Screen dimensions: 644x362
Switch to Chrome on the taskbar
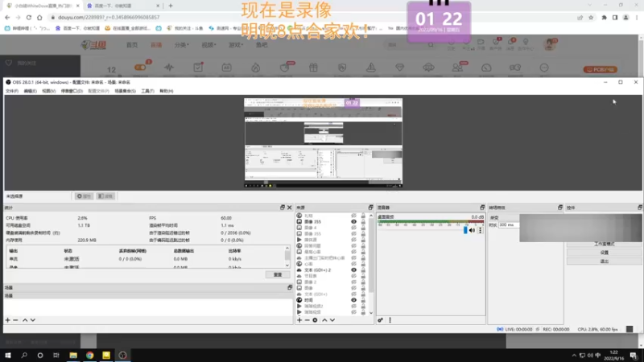[x=89, y=355]
